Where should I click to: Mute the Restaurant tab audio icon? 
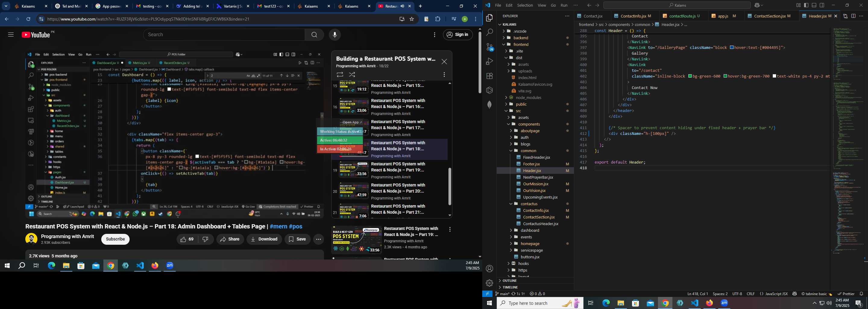402,6
